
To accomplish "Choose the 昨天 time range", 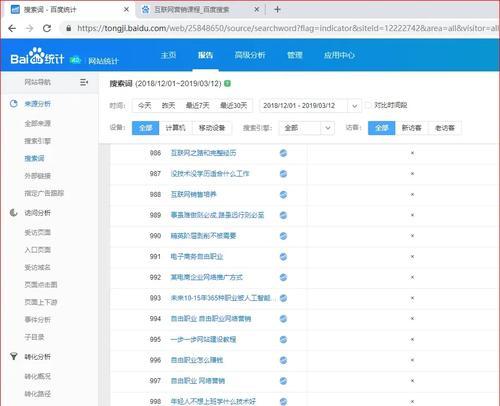I will tap(168, 106).
